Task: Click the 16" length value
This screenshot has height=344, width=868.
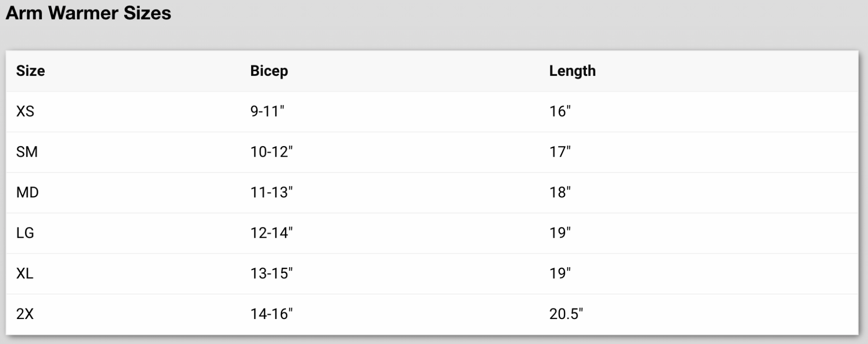Action: [560, 111]
